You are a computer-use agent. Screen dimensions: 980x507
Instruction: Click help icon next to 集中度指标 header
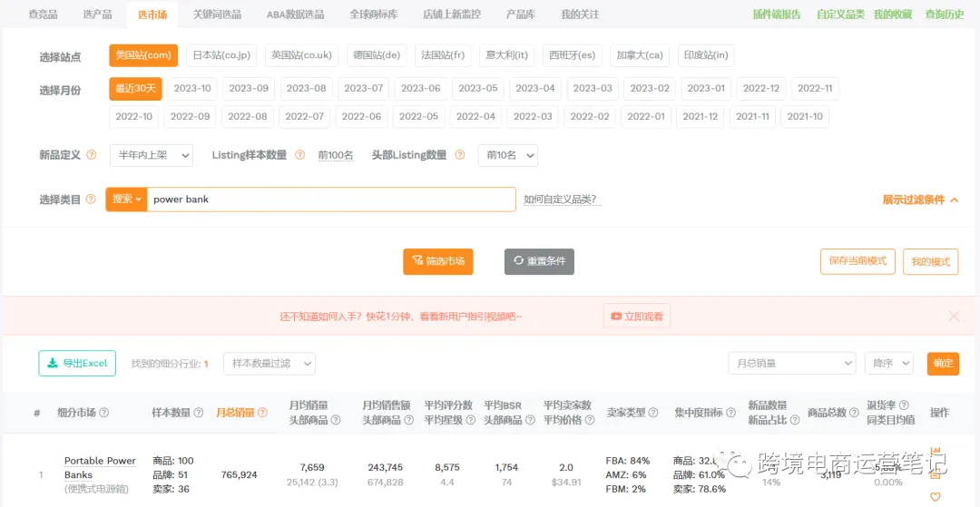tap(730, 413)
